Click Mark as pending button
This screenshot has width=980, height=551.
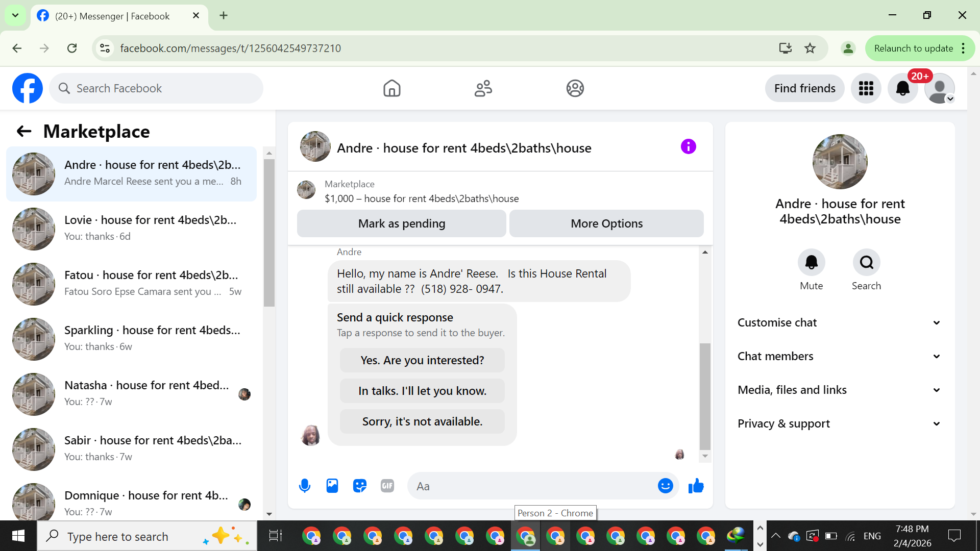(401, 223)
